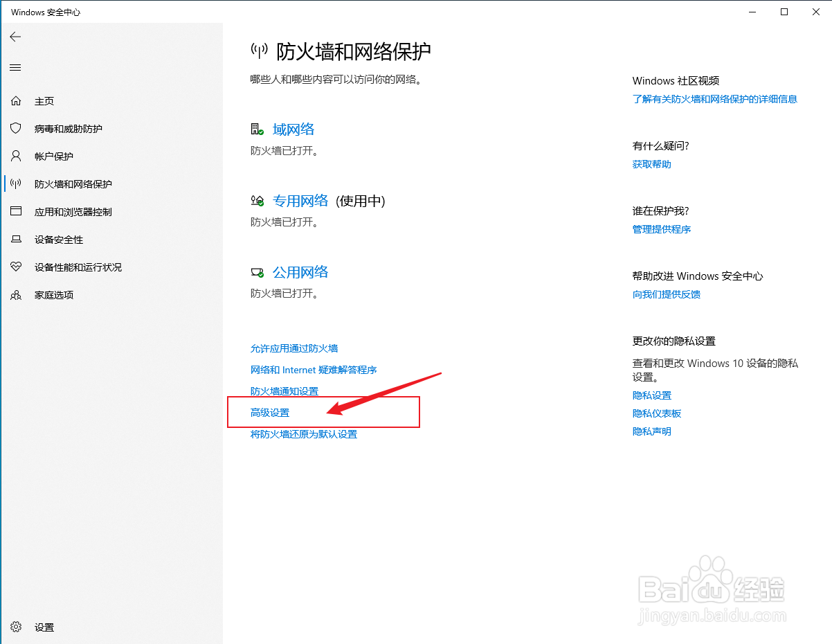
Task: Click the window icon for 应用和浏览器控制
Action: click(x=16, y=212)
